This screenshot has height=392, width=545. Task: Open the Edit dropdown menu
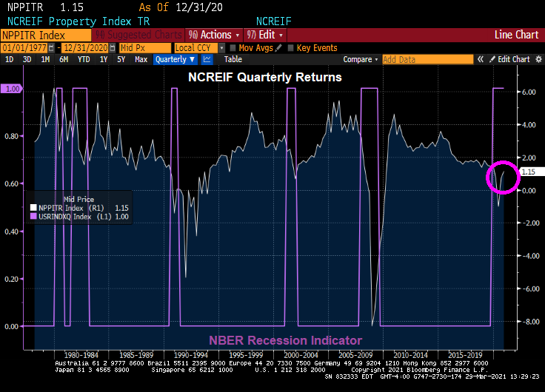(265, 35)
